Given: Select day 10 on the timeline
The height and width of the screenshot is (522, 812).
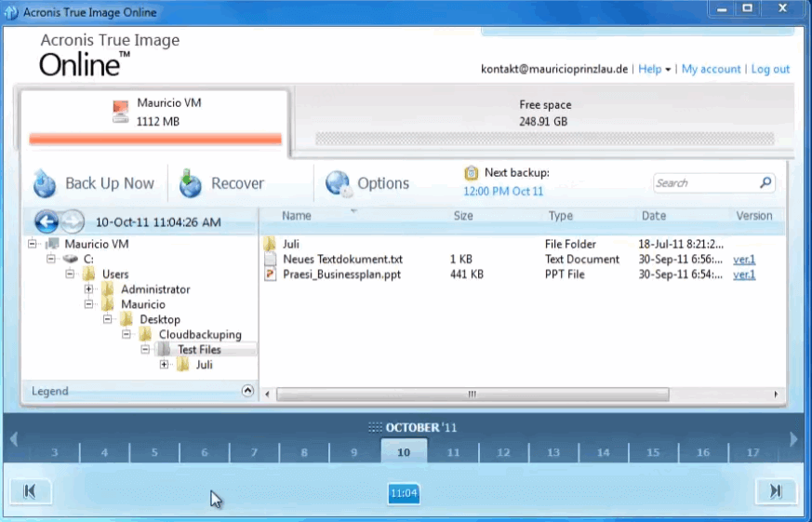Looking at the screenshot, I should tap(404, 452).
